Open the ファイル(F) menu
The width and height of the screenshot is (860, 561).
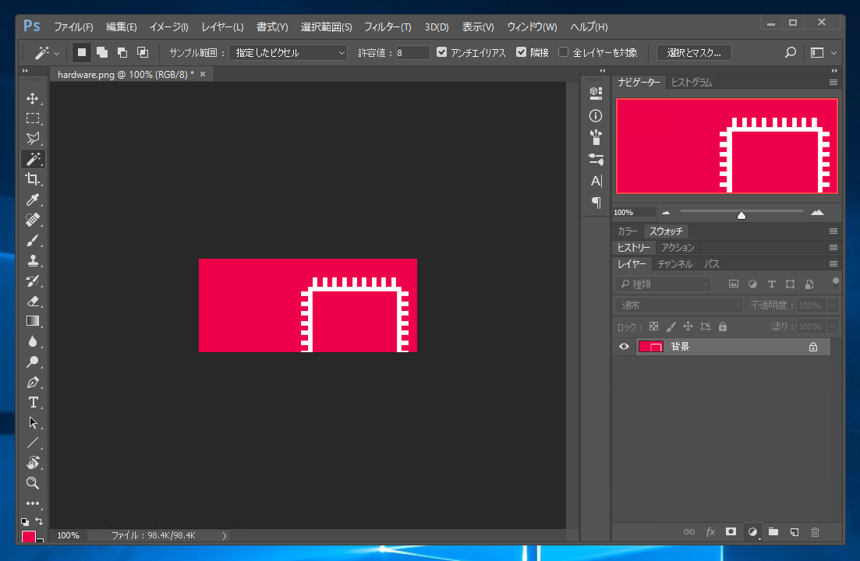73,27
